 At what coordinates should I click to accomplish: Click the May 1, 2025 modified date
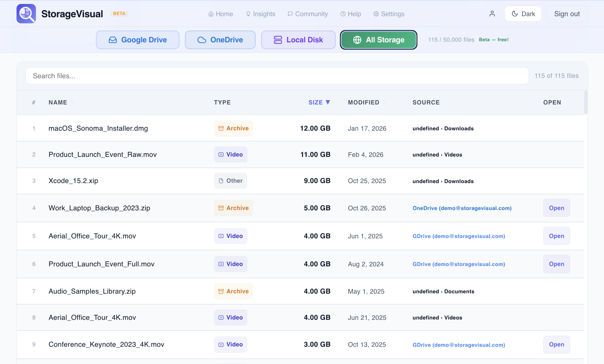click(x=366, y=291)
